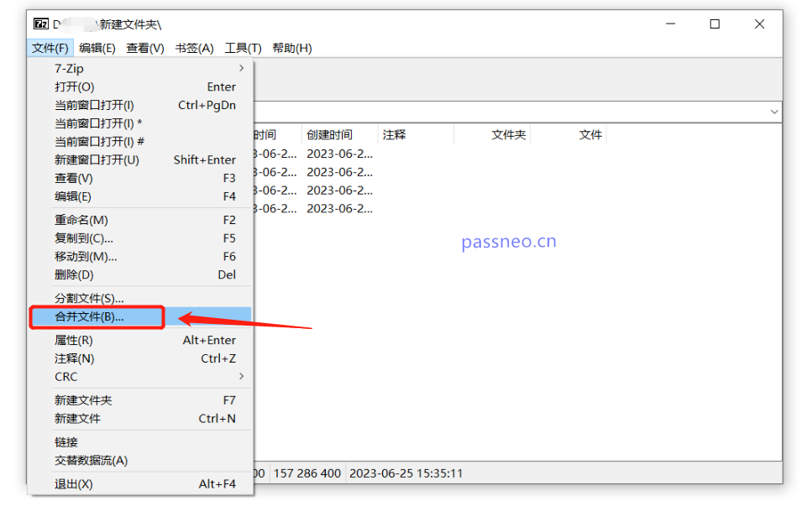Choose 新建窗口打开(U) entry
Screen dimensions: 812x517
[x=140, y=160]
